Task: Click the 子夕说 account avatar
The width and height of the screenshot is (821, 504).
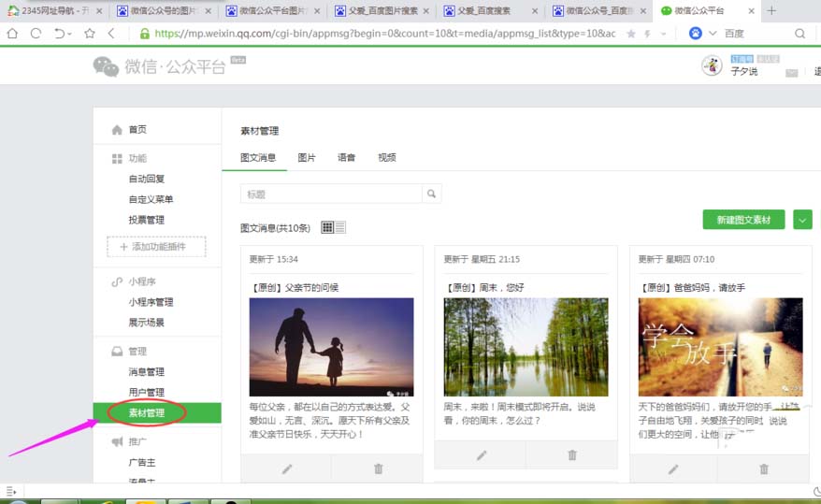Action: pos(712,65)
